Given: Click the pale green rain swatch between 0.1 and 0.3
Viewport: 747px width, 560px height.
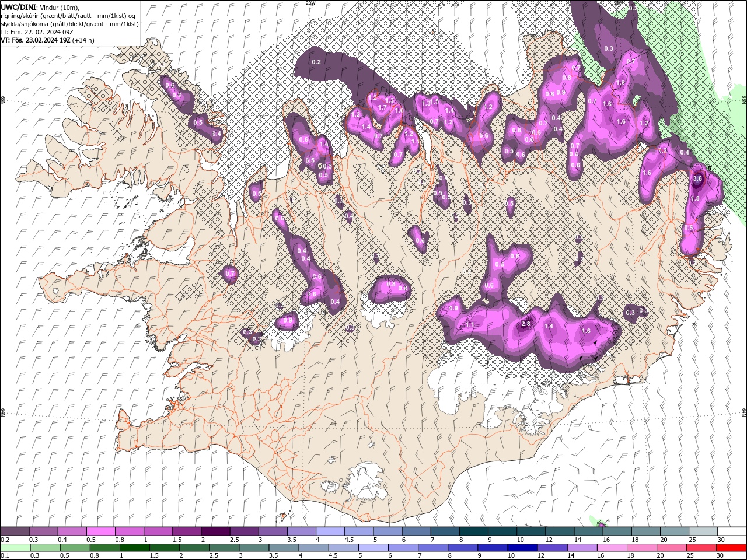Looking at the screenshot, I should 15,547.
